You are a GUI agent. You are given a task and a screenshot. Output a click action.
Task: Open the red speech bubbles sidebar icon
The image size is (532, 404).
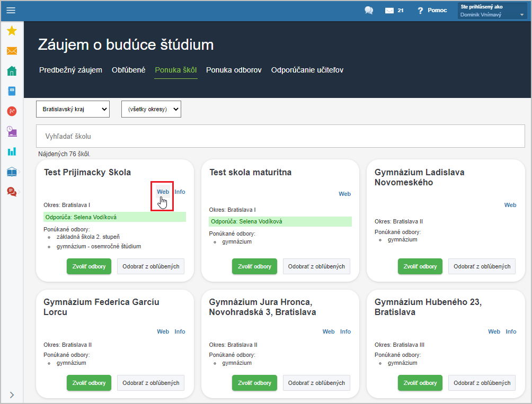coord(12,192)
